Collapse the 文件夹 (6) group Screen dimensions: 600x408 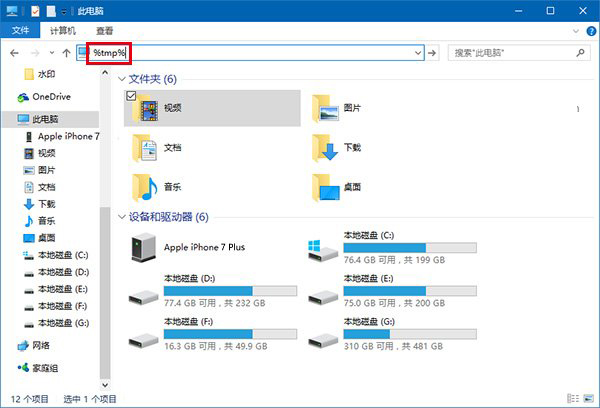(x=123, y=79)
